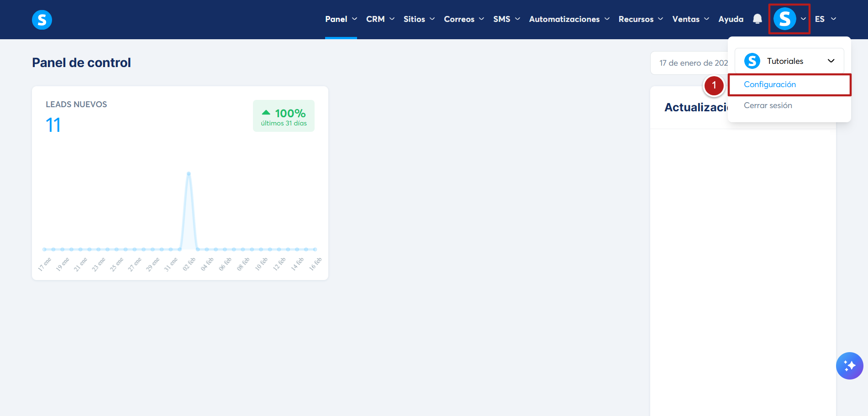Toggle the profile avatar chevron
The width and height of the screenshot is (868, 416).
(x=803, y=19)
